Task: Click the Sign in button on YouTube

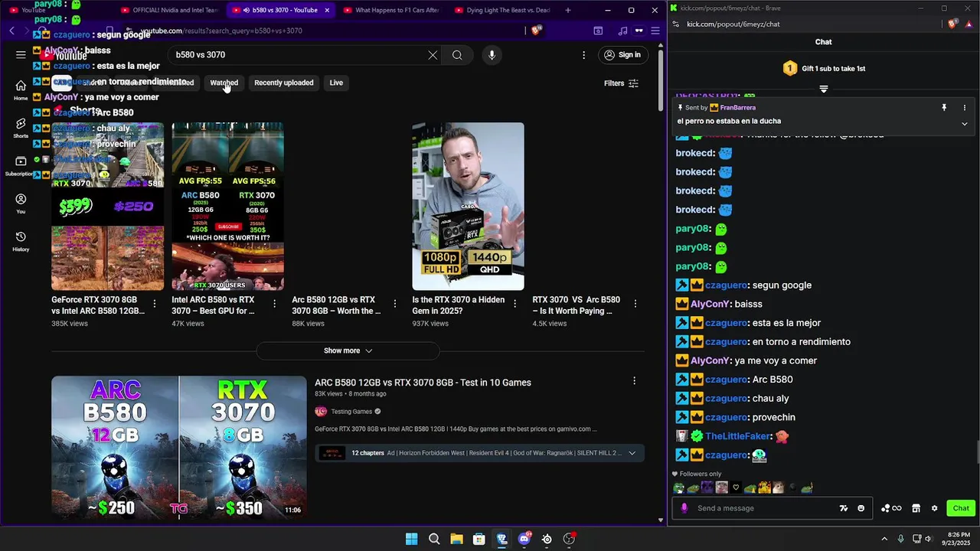Action: [622, 55]
